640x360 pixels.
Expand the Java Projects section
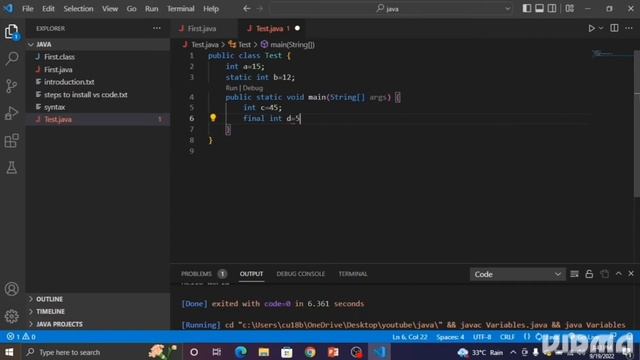click(x=98, y=324)
